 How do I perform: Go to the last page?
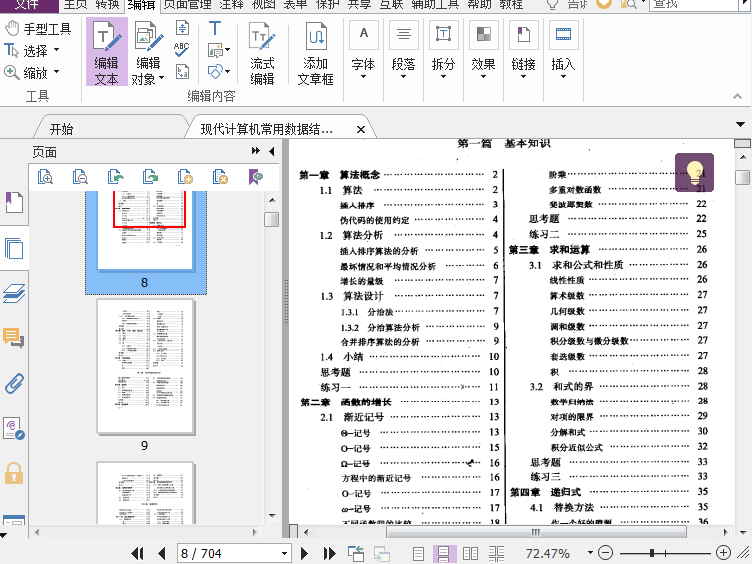click(x=329, y=553)
